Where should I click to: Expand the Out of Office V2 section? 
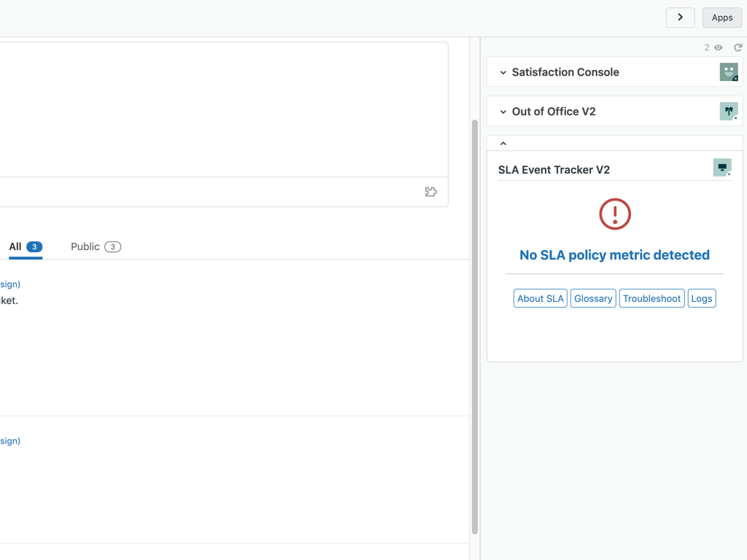click(x=503, y=111)
